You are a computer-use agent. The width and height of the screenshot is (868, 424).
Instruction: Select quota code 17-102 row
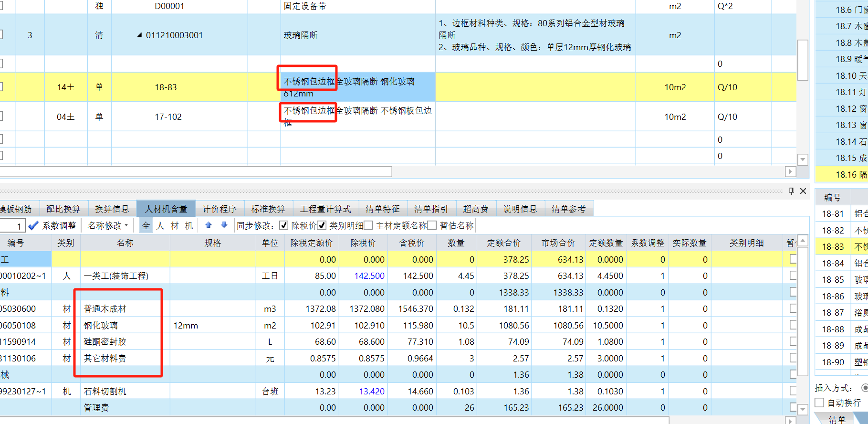coord(168,117)
